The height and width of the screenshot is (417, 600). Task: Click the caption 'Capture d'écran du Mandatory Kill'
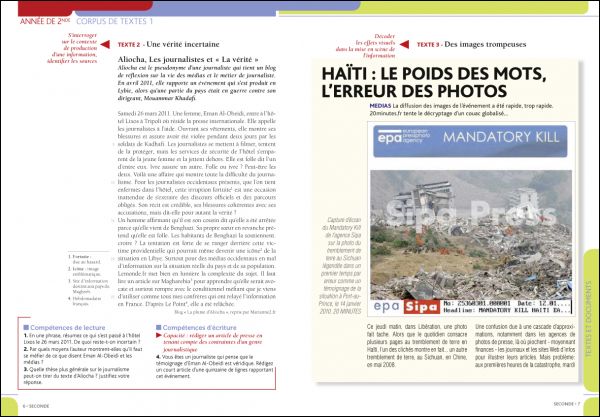click(x=340, y=266)
